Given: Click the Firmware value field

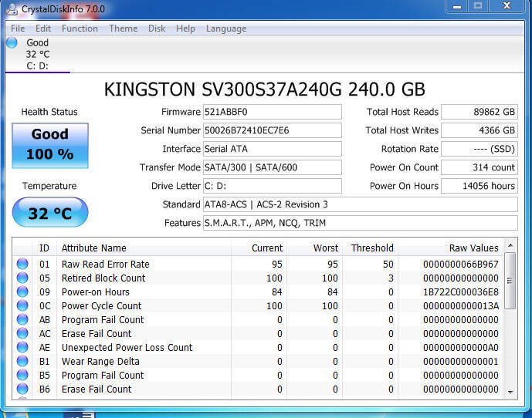Looking at the screenshot, I should (x=272, y=112).
